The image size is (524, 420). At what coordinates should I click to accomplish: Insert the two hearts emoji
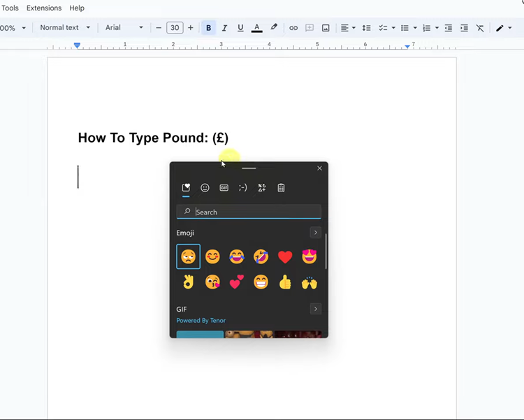point(237,282)
